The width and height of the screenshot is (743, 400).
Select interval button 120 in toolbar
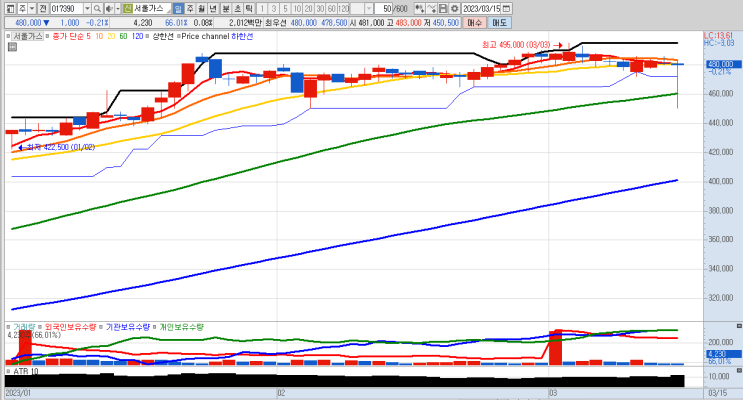click(x=344, y=9)
